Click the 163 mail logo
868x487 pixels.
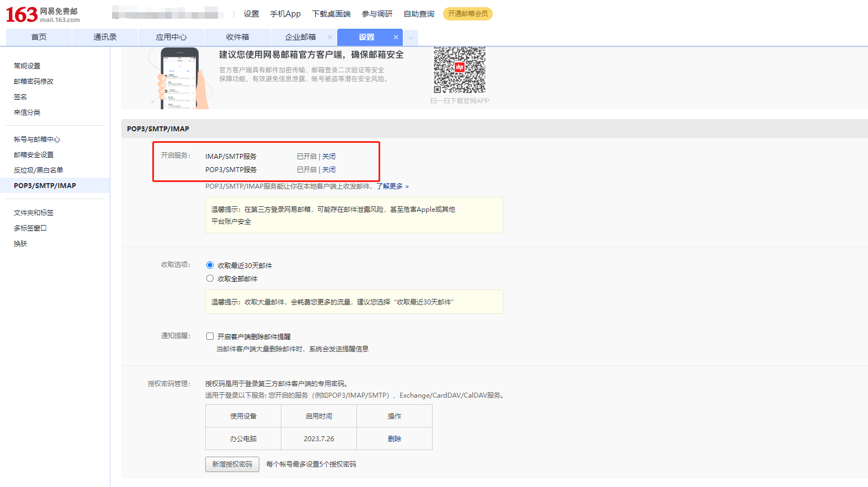(x=42, y=14)
